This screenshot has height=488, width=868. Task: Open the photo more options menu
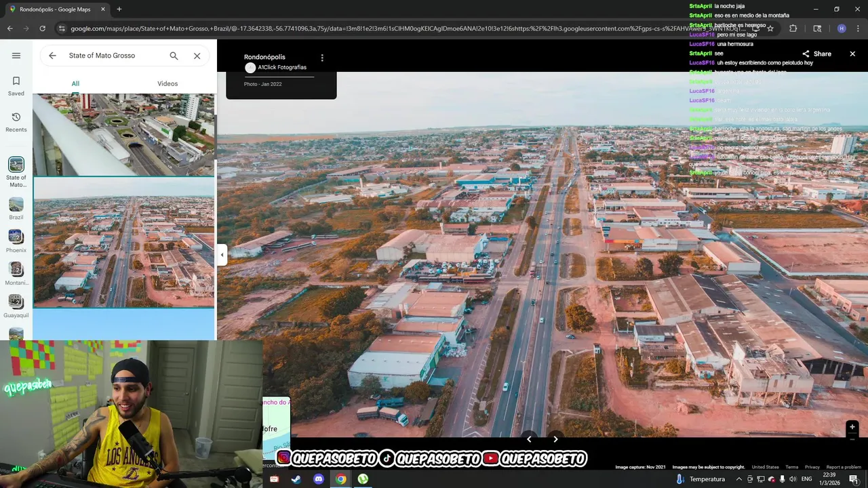[322, 58]
